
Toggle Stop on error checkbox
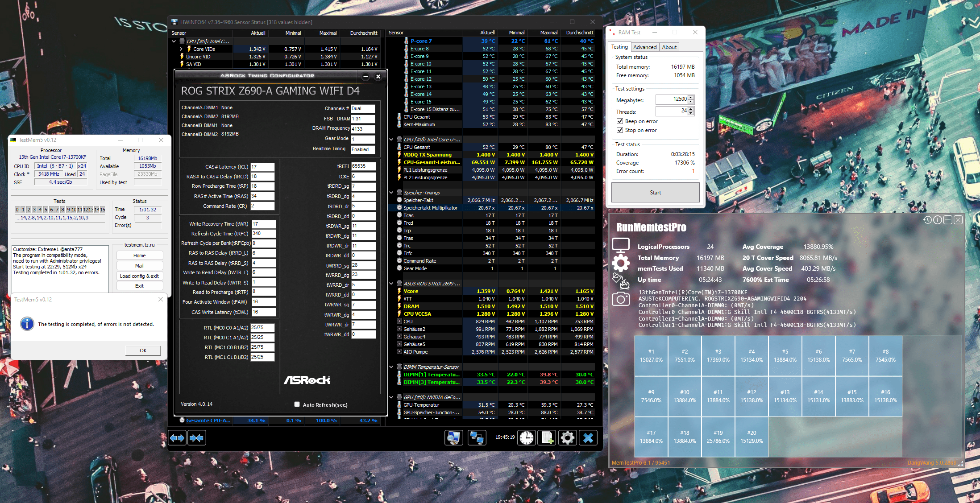point(620,130)
